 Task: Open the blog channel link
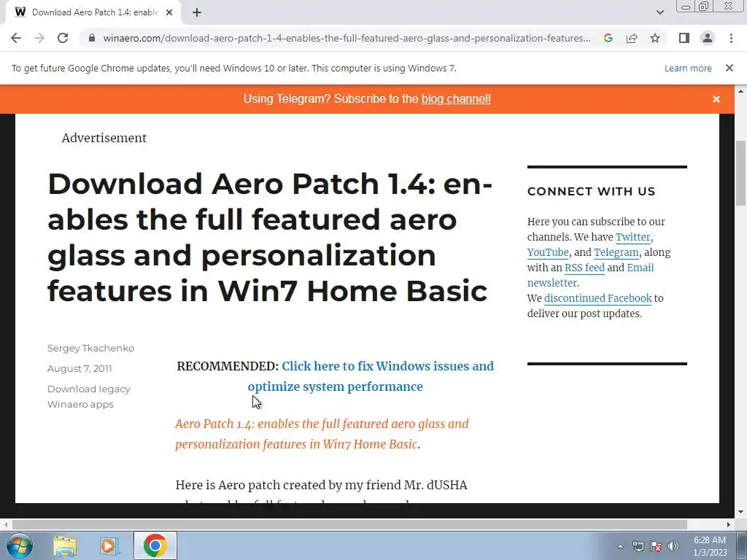[456, 99]
